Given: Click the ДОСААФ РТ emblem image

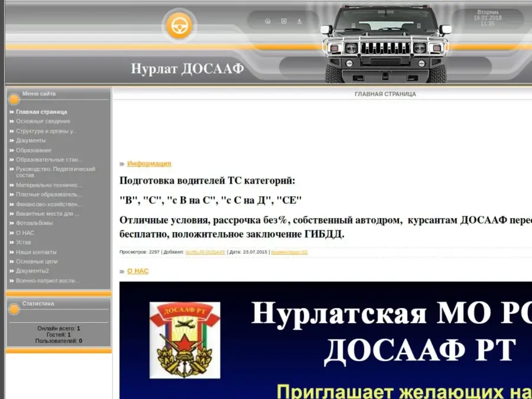Looking at the screenshot, I should pos(184,340).
